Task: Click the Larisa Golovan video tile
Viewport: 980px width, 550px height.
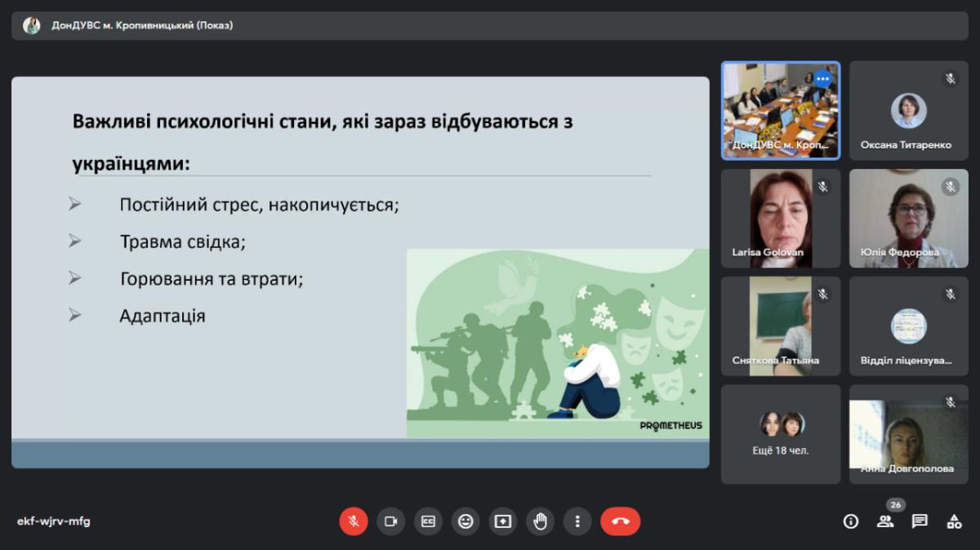Action: tap(780, 218)
